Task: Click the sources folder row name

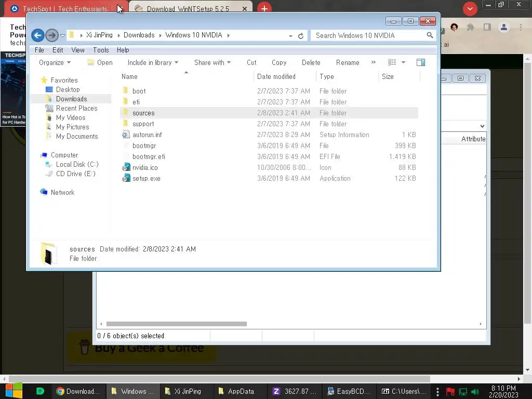Action: coord(143,113)
